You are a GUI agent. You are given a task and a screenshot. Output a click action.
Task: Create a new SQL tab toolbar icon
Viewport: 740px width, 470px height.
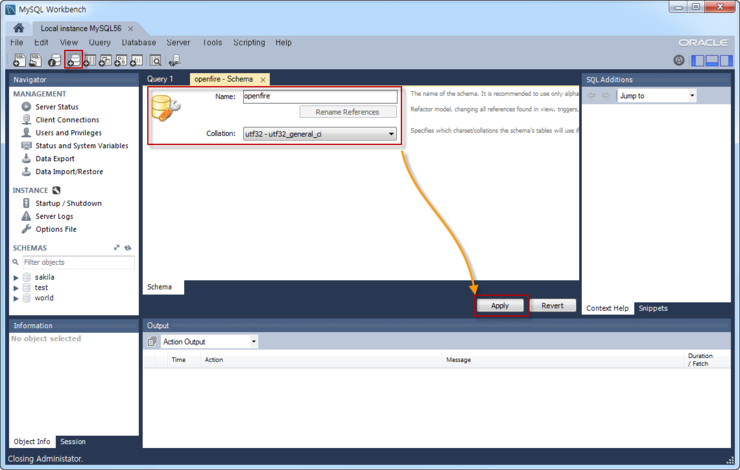[19, 60]
